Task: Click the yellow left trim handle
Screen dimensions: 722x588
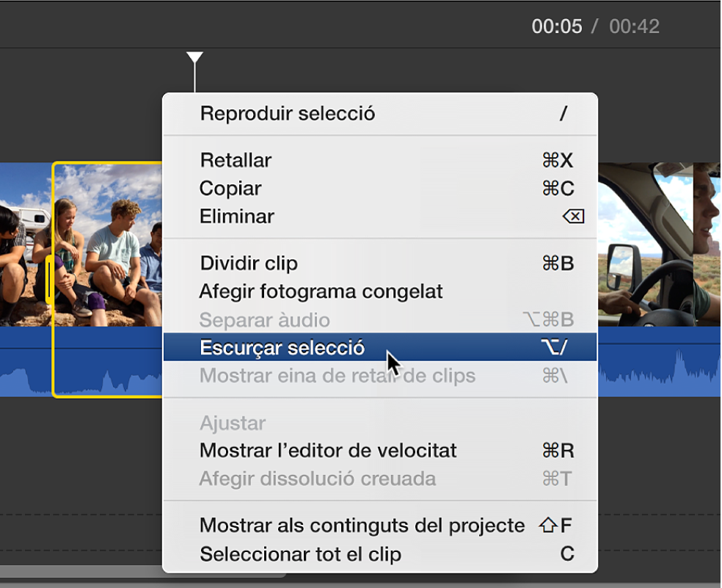Action: coord(49,279)
